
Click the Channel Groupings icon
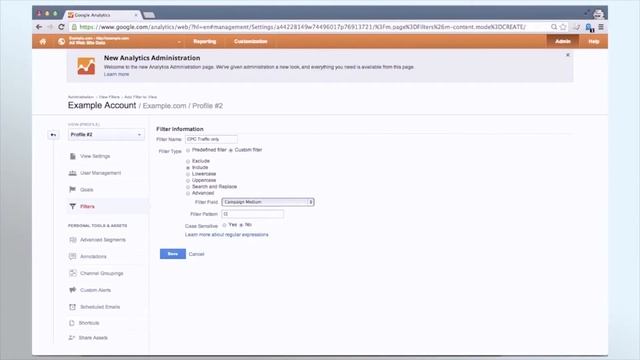[x=73, y=273]
